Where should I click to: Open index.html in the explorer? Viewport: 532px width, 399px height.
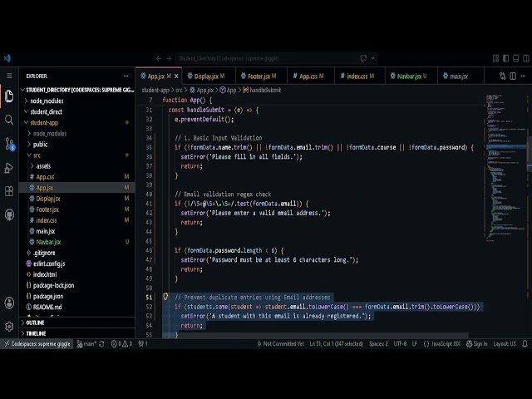pyautogui.click(x=77, y=274)
